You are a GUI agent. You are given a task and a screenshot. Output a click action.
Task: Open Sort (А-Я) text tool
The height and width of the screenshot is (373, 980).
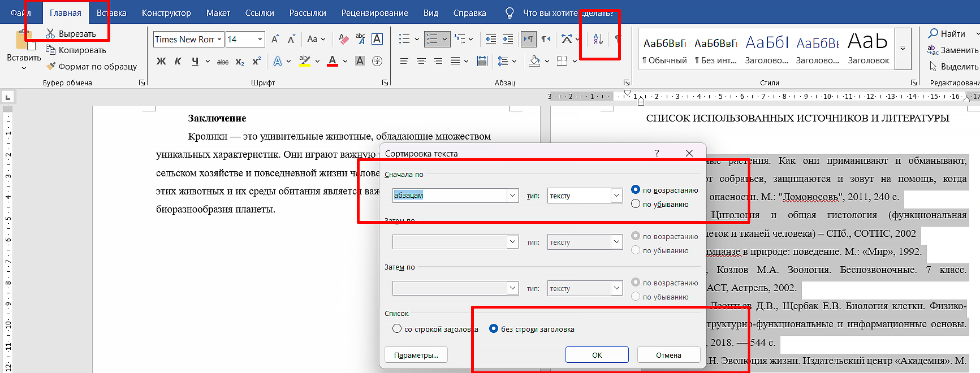[x=598, y=39]
